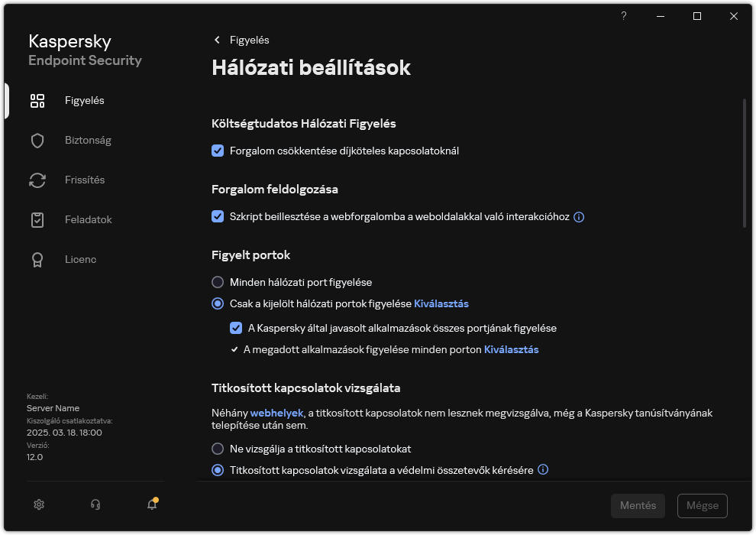This screenshot has height=535, width=756.
Task: Select Minden hálózati port figyelése radio button
Action: click(x=218, y=282)
